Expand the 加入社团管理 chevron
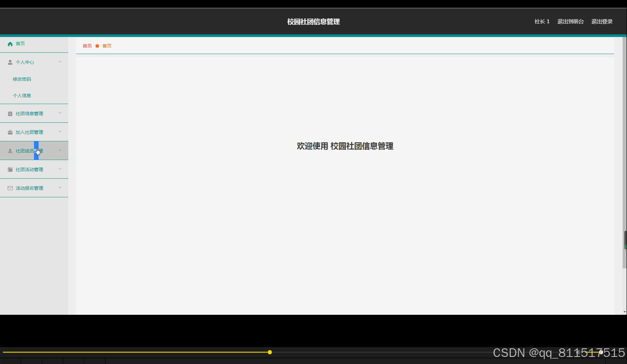The image size is (627, 364). click(60, 132)
